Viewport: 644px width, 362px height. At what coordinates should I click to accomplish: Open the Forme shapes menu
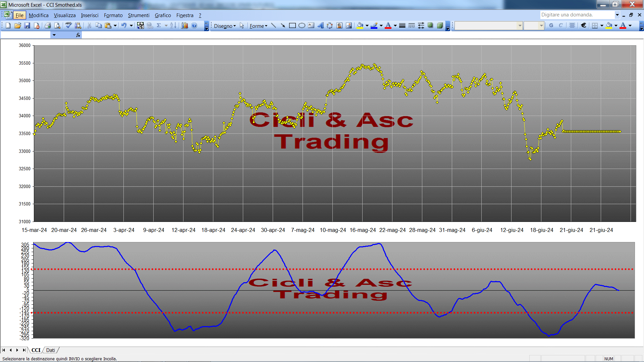[x=258, y=26]
